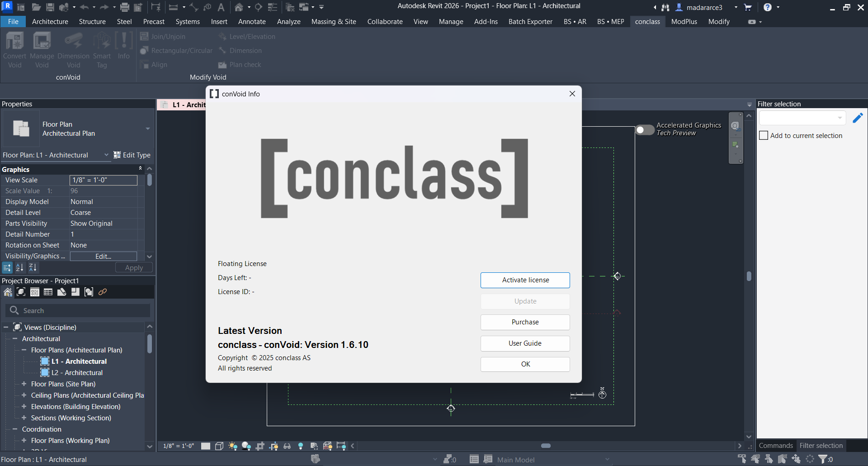Toggle property grouping button in Properties palette
This screenshot has width=868, height=466.
tap(7, 267)
